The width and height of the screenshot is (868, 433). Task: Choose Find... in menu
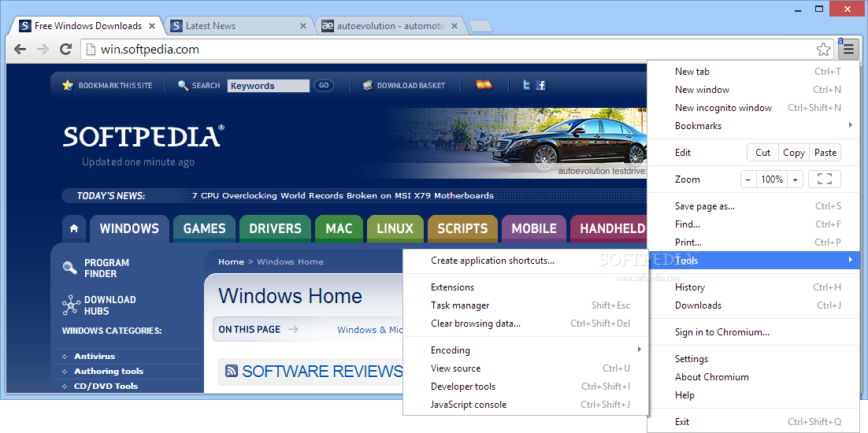tap(754, 224)
